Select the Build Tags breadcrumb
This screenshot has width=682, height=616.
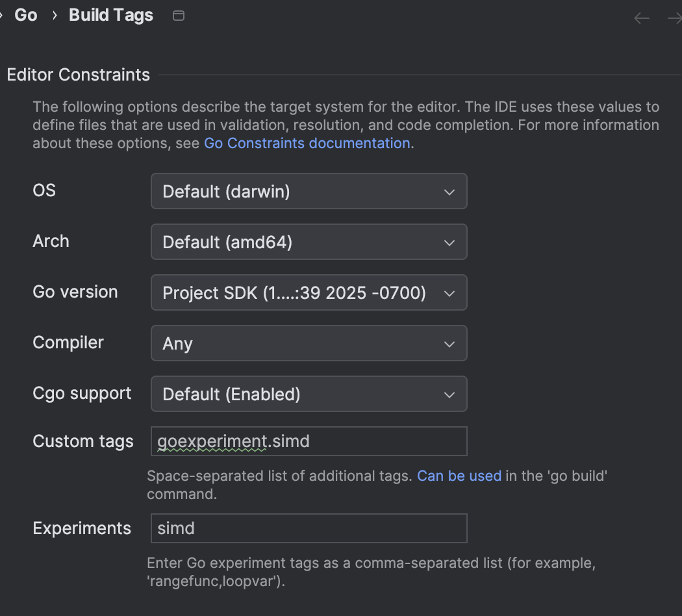click(x=111, y=16)
